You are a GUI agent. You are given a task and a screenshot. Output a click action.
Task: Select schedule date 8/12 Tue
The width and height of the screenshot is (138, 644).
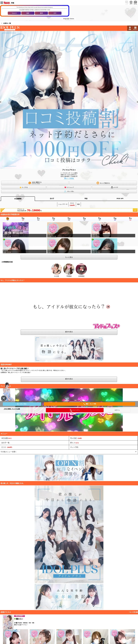coord(54,219)
